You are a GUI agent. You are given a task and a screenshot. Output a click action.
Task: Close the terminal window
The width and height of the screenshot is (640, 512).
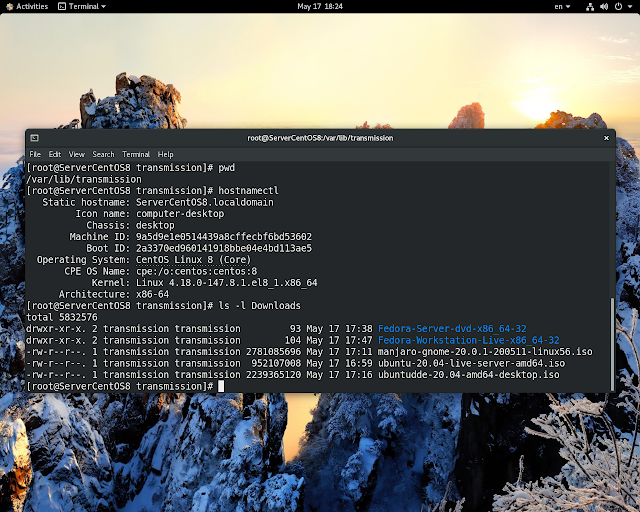point(606,138)
